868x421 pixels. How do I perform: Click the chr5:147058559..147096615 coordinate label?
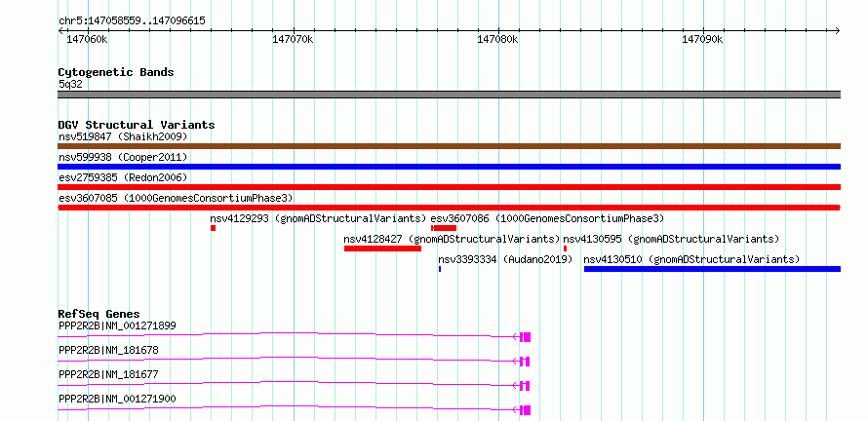click(132, 21)
